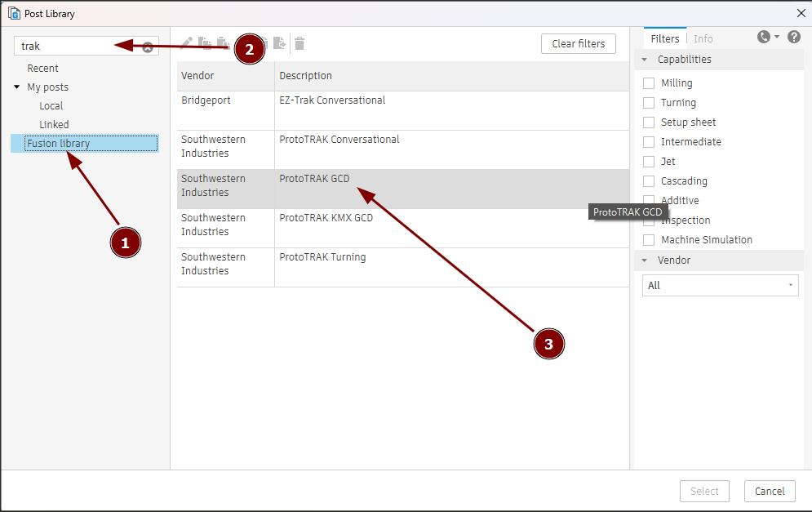Select the ProtoTRAK Turning post
This screenshot has width=812, height=512.
(x=403, y=267)
